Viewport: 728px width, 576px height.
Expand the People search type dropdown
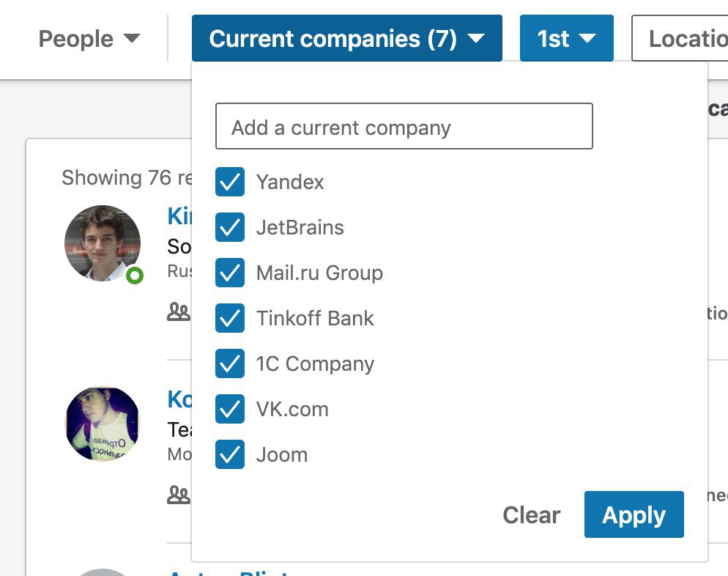click(89, 39)
